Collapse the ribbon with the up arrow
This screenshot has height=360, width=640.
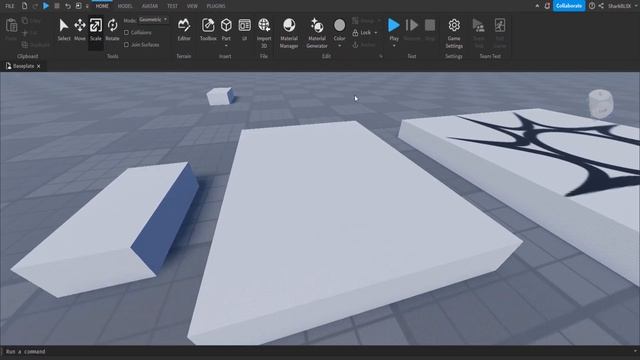click(x=537, y=6)
